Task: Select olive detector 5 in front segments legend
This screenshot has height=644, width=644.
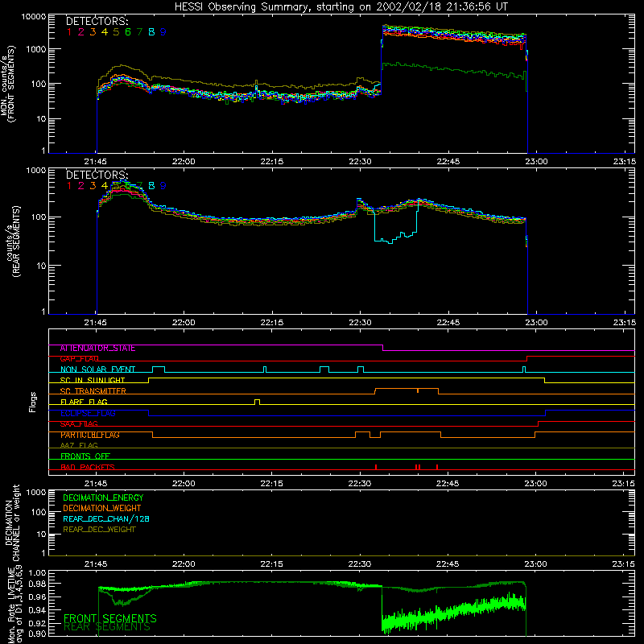Action: point(116,32)
